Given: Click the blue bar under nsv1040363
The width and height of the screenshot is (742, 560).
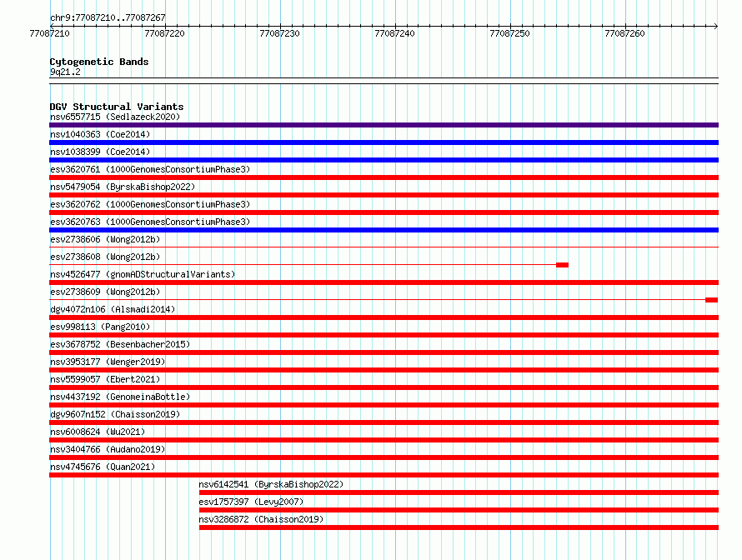Looking at the screenshot, I should pyautogui.click(x=384, y=142).
